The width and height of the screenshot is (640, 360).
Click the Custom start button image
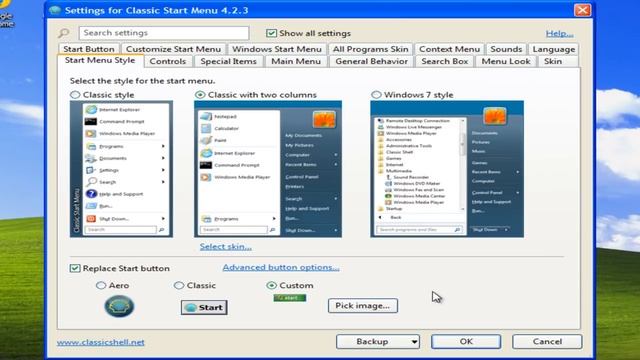290,298
